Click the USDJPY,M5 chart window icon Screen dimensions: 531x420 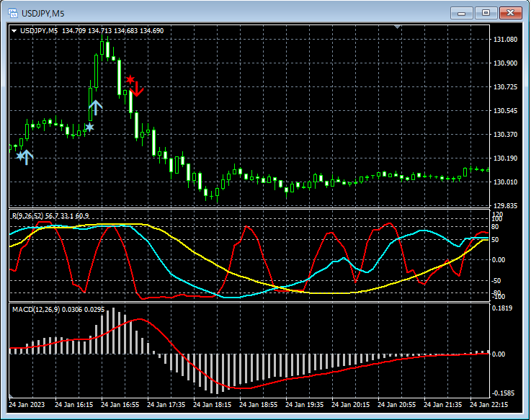click(13, 13)
